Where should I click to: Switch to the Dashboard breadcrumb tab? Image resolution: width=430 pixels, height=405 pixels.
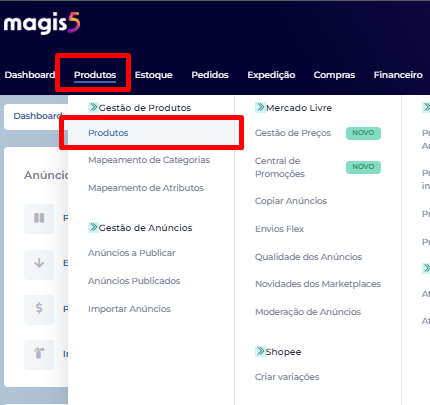tap(38, 116)
